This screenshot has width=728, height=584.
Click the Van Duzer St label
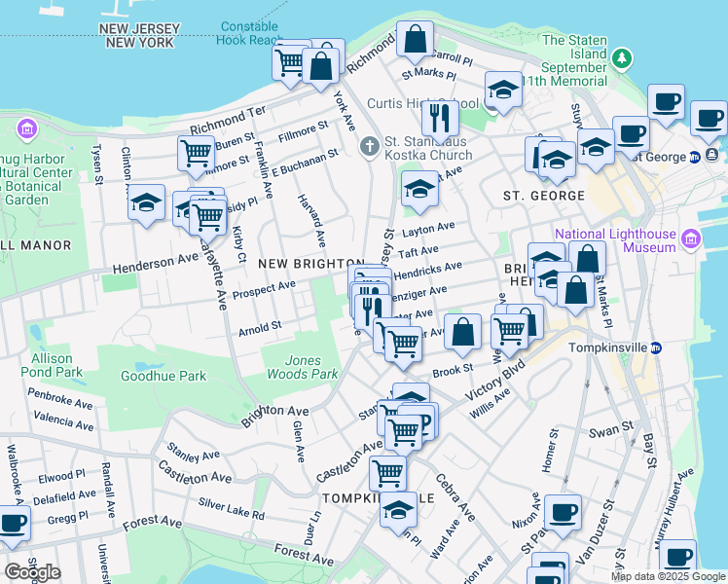pos(596,532)
